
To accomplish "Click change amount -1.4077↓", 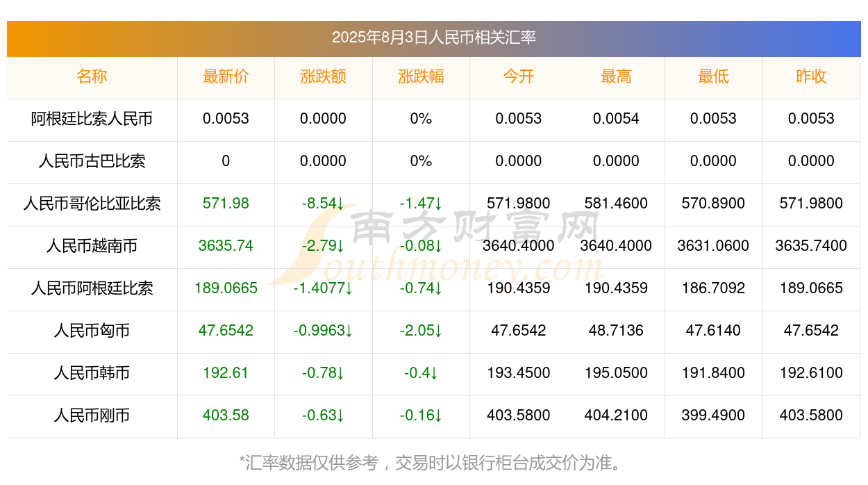I will coord(323,288).
